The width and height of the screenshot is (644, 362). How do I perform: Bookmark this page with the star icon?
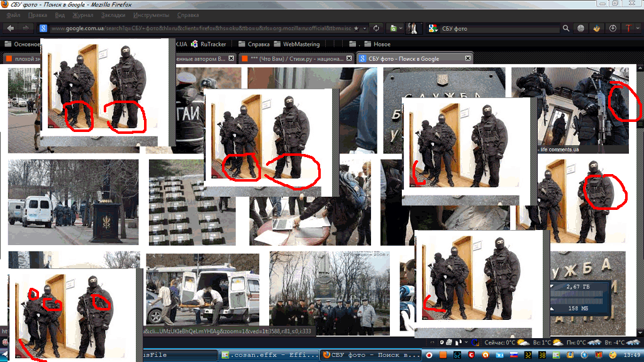357,28
